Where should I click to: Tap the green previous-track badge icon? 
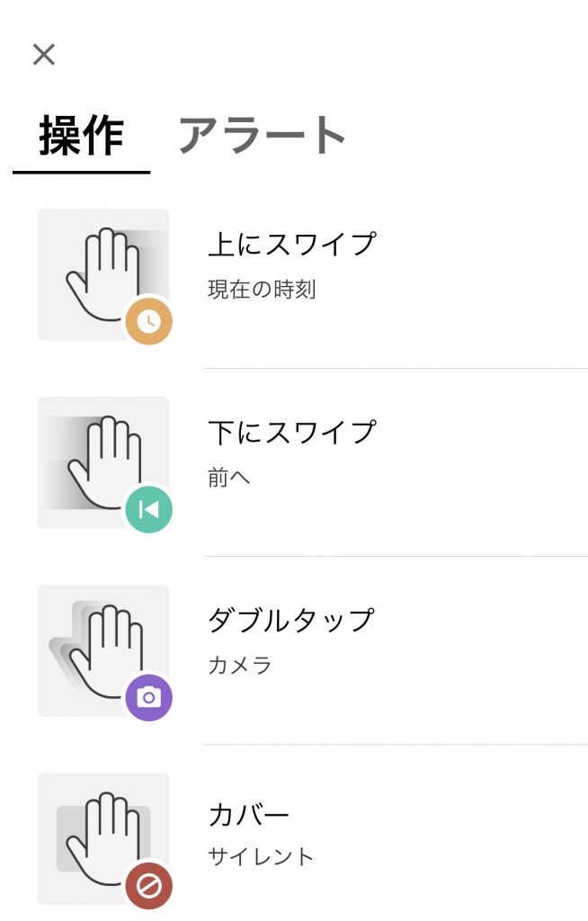tap(148, 509)
